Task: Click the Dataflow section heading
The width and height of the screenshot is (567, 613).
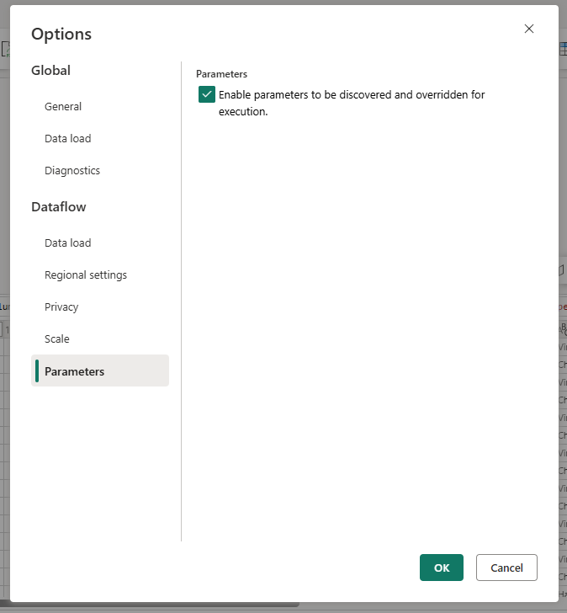Action: [x=59, y=207]
